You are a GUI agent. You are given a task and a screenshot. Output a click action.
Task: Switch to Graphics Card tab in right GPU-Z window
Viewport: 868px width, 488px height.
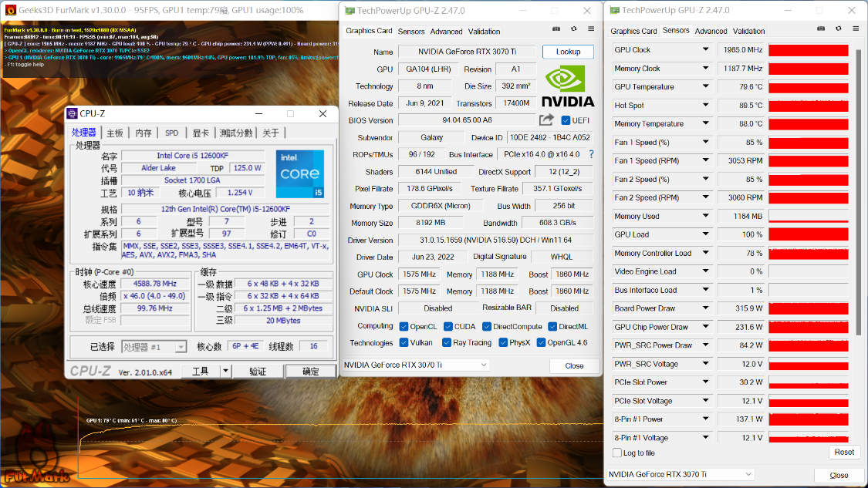point(633,31)
